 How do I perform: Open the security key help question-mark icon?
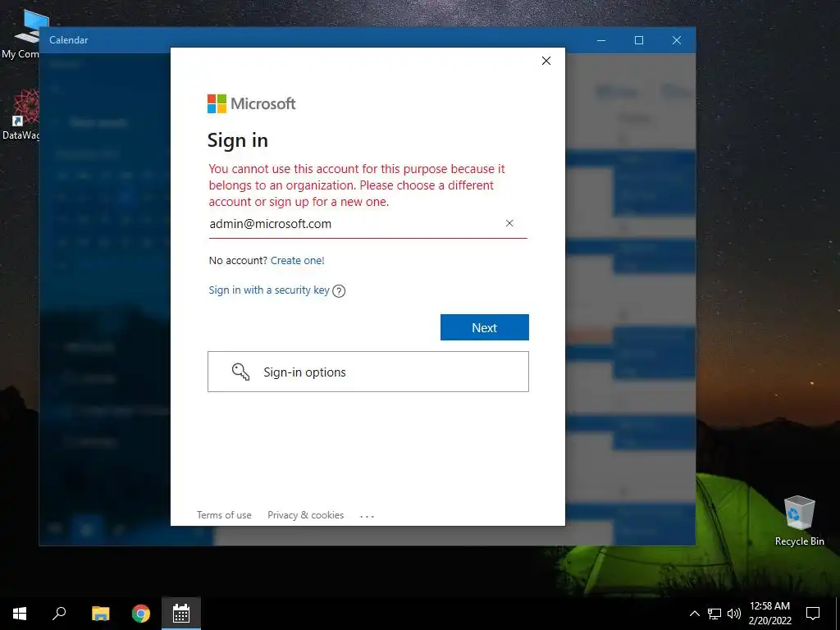pyautogui.click(x=339, y=291)
